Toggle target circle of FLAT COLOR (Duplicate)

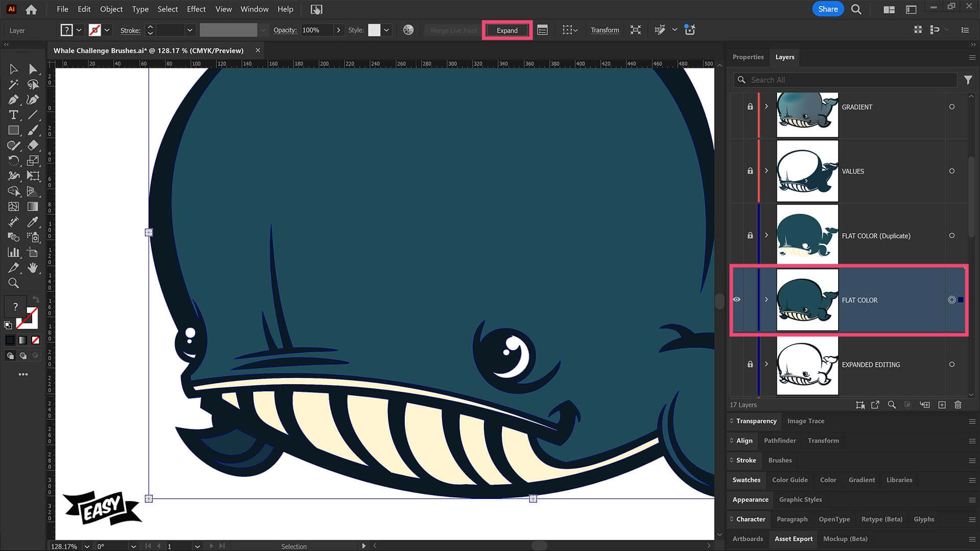coord(952,235)
